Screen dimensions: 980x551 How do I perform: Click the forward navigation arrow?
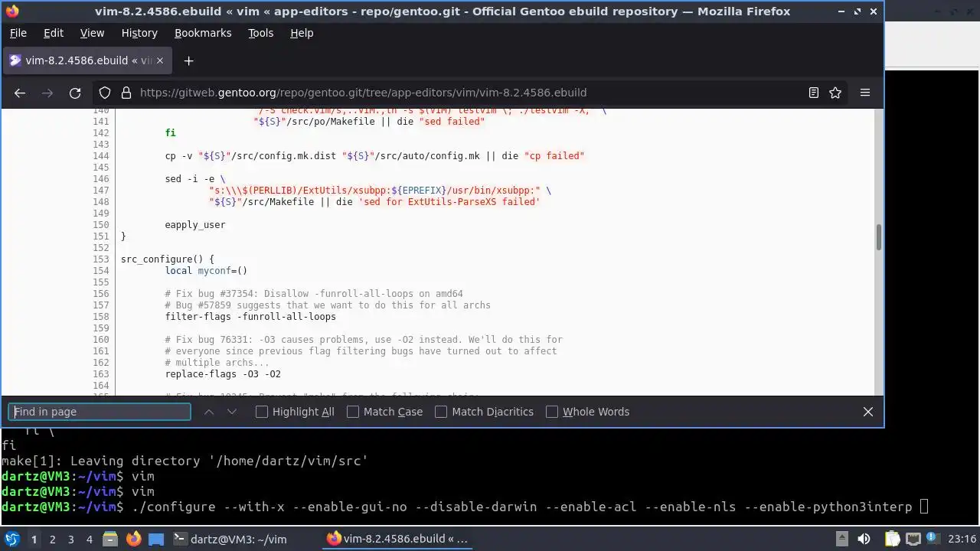click(x=47, y=93)
